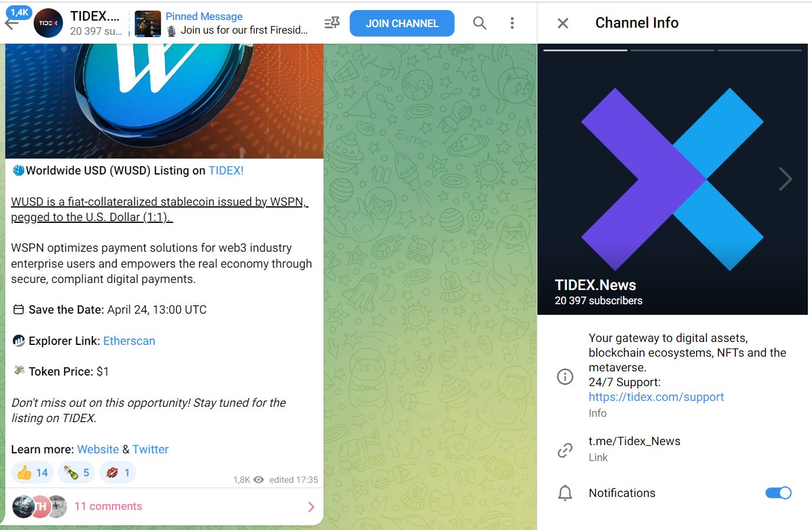The height and width of the screenshot is (530, 812).
Task: Click the TIDEX channel title in header
Action: point(95,16)
